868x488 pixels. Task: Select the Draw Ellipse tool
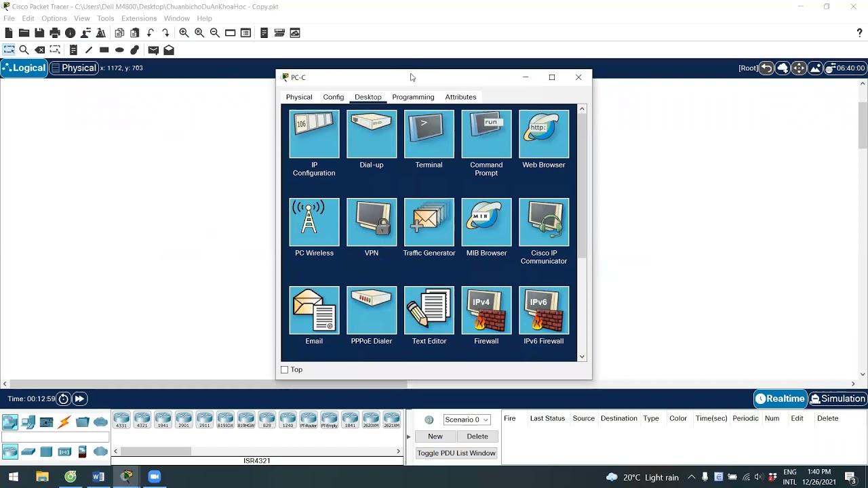coord(119,49)
